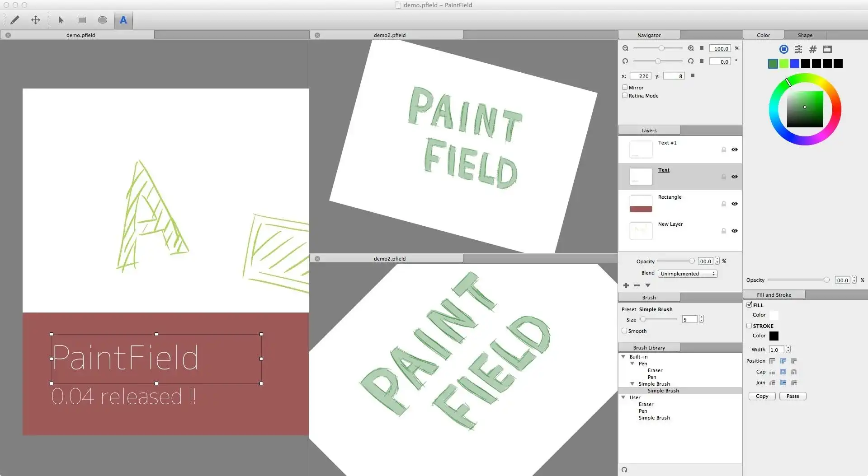Select the Rectangle layer name
This screenshot has height=476, width=868.
pos(670,197)
